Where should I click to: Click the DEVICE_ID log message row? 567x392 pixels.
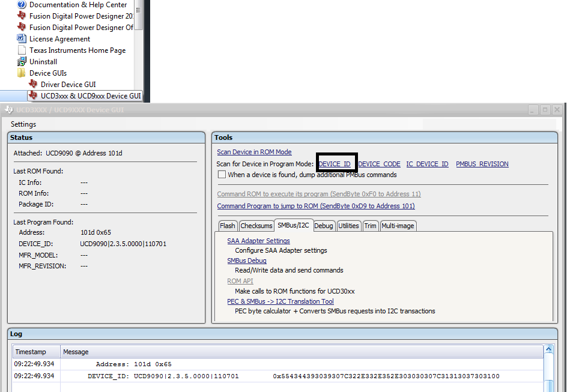tap(278, 376)
